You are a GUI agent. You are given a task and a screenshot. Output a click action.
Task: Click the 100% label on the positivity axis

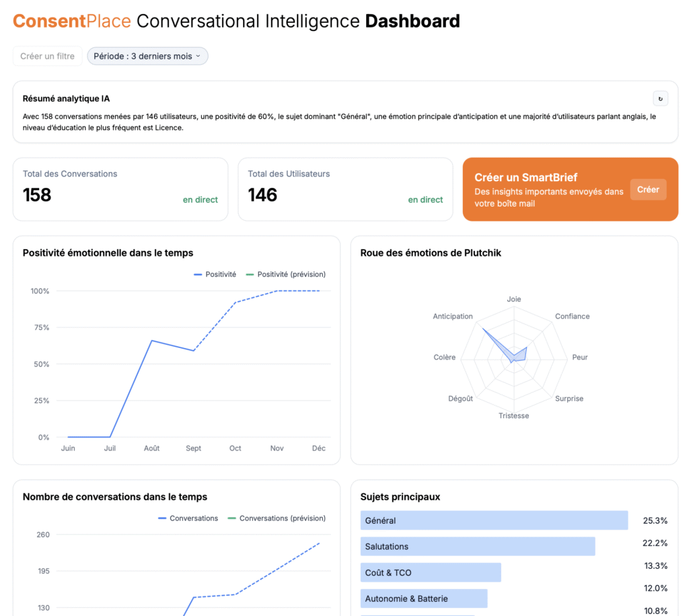pyautogui.click(x=40, y=291)
